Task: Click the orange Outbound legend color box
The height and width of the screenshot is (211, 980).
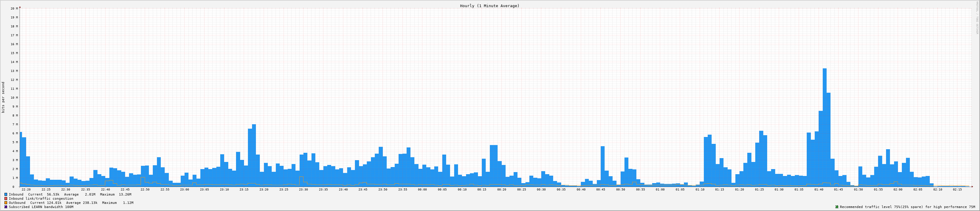Action: click(6, 203)
